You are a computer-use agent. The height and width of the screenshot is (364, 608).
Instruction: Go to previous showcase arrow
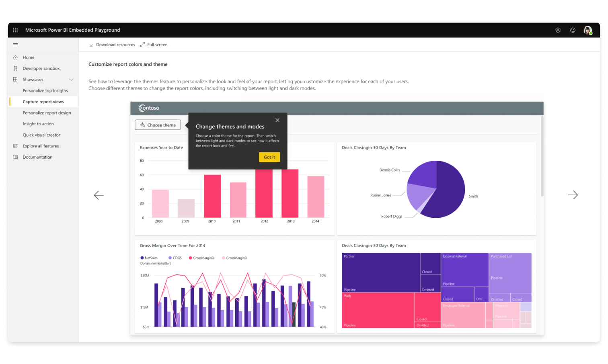(x=99, y=195)
